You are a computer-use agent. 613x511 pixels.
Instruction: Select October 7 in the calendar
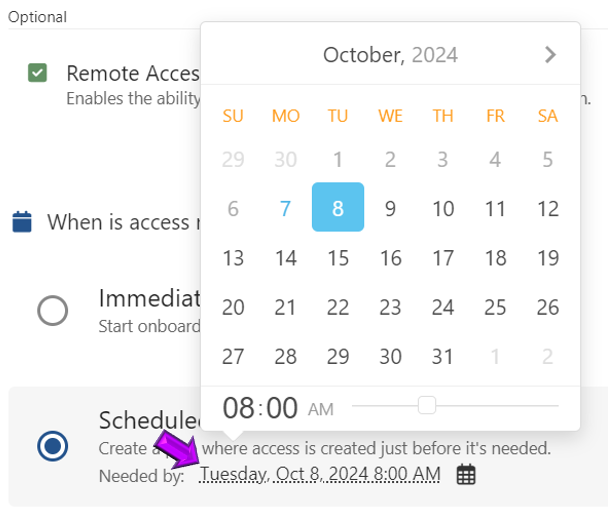pyautogui.click(x=286, y=208)
